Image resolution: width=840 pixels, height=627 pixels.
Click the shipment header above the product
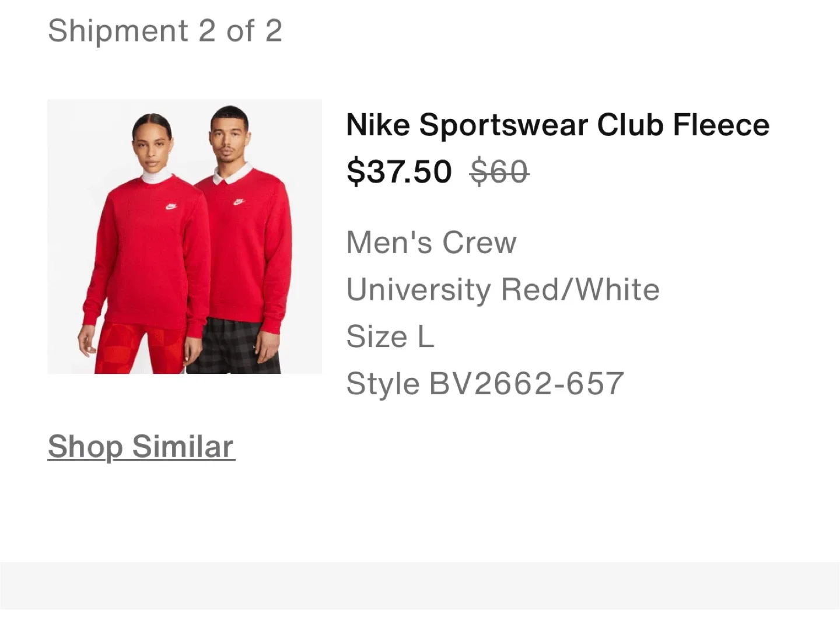pos(166,30)
